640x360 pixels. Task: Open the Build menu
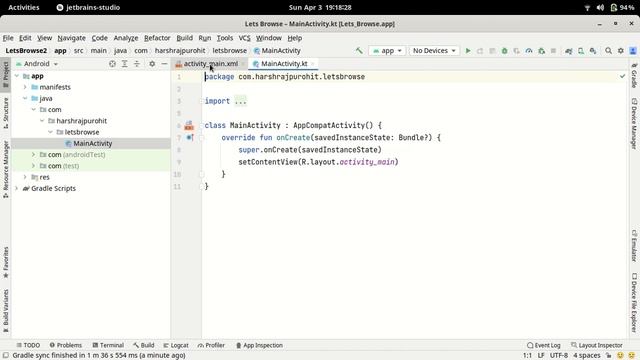[x=184, y=38]
